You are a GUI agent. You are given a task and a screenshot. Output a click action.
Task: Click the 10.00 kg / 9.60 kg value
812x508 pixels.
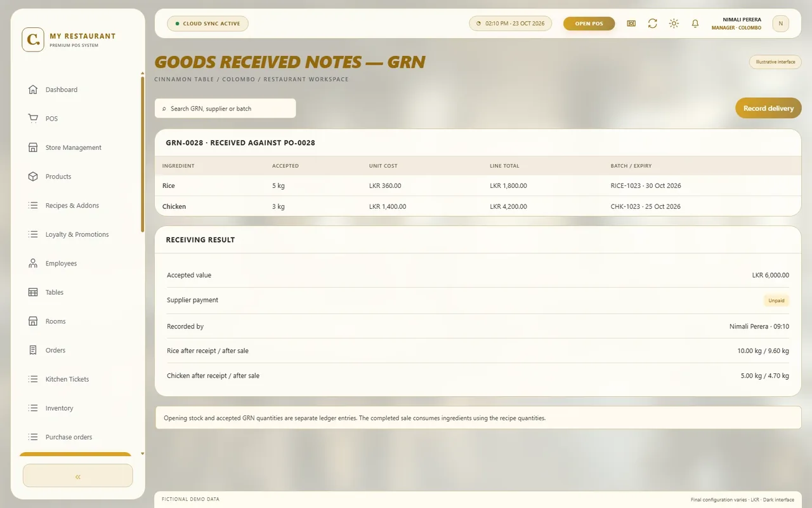click(x=763, y=351)
